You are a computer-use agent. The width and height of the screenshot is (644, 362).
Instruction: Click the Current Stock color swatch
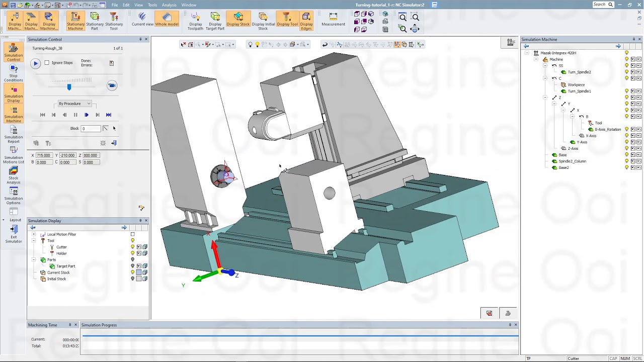click(x=139, y=273)
